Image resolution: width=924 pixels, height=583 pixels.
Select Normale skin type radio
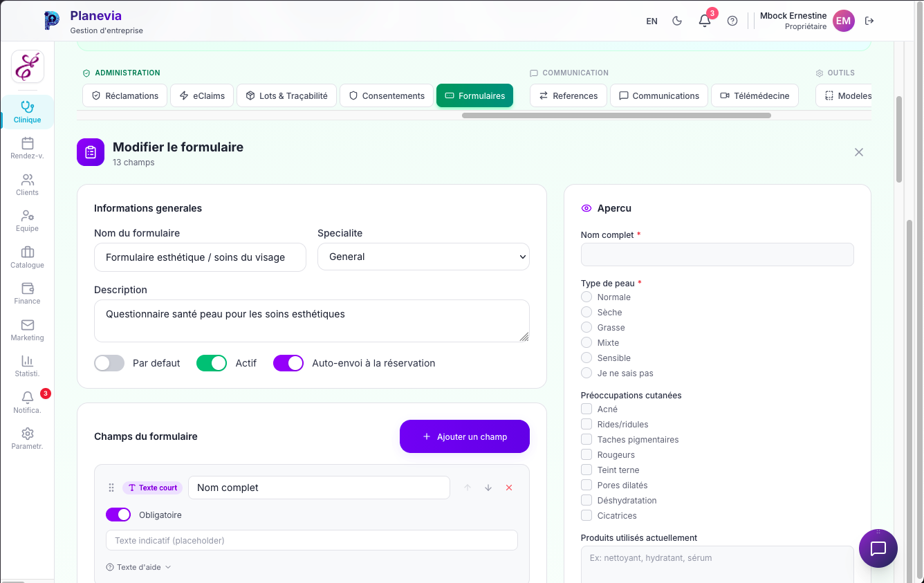(586, 297)
